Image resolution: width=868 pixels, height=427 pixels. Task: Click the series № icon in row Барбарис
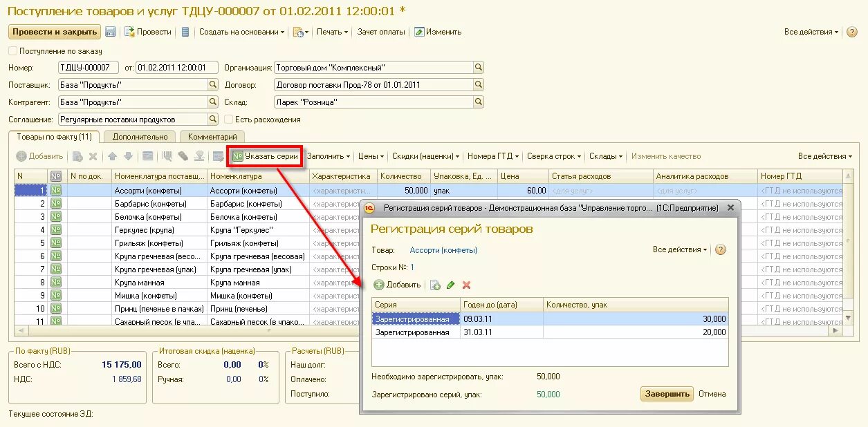pos(56,203)
